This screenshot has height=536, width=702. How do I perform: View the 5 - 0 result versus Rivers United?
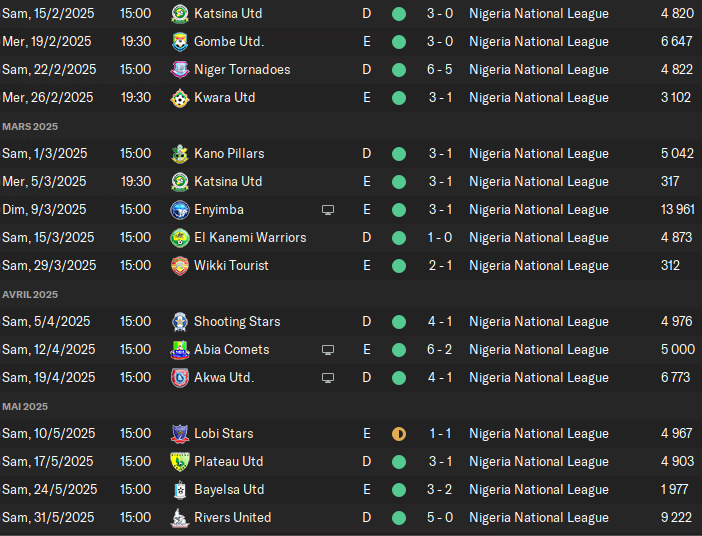pos(440,518)
